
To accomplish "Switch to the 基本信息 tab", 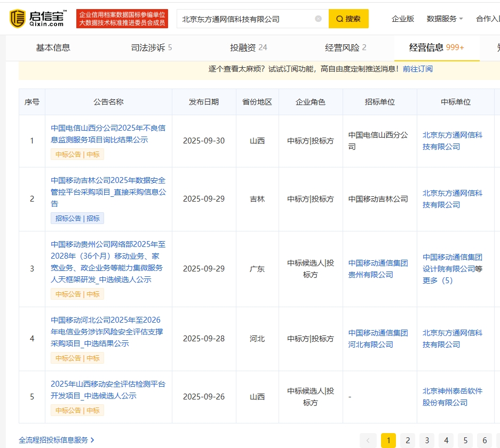I will (53, 47).
